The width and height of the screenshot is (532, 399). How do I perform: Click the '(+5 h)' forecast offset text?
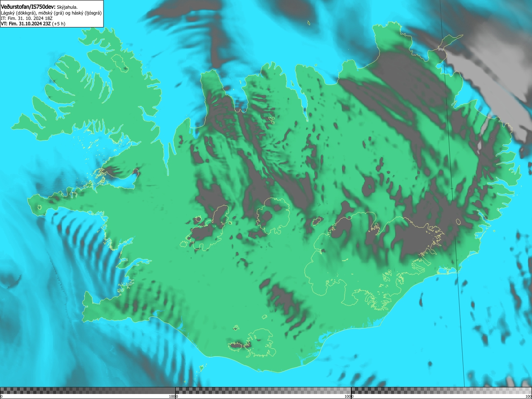tap(59, 24)
